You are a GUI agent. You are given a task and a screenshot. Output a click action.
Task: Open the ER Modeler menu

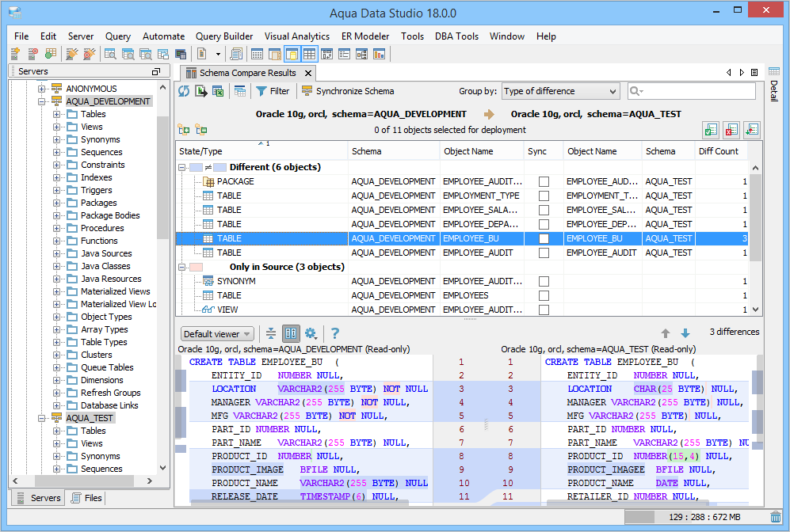[x=364, y=36]
